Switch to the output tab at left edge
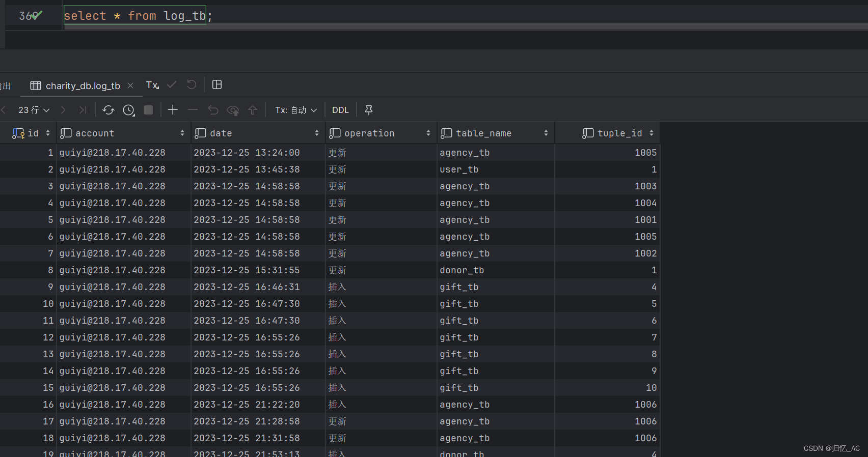This screenshot has height=457, width=868. click(6, 85)
